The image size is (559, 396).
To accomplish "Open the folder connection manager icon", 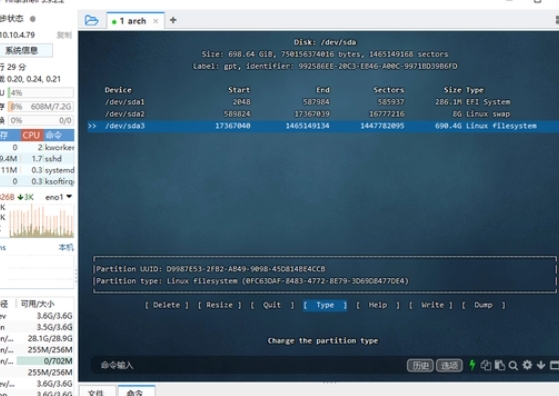I will click(x=91, y=20).
